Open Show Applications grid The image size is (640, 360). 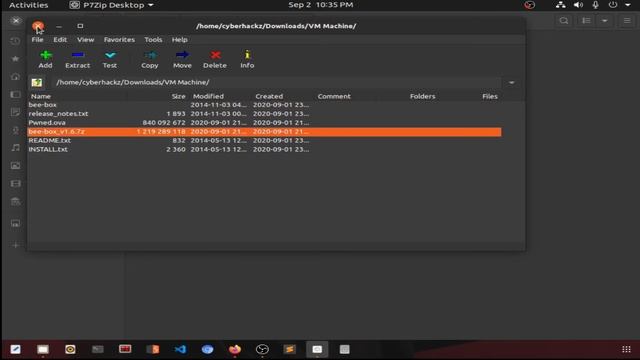pos(627,349)
